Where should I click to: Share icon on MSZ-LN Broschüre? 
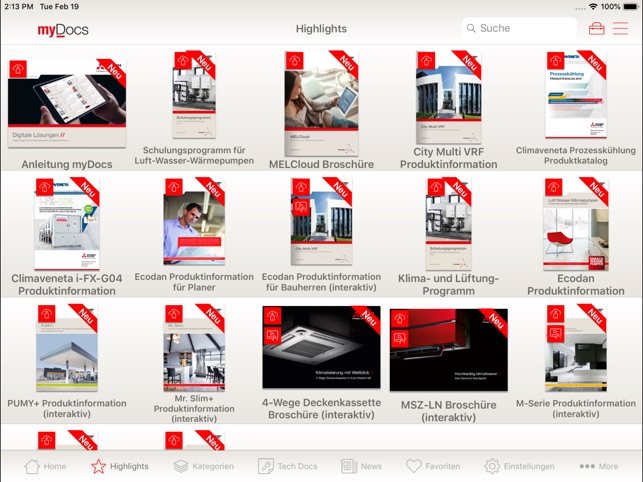400,318
